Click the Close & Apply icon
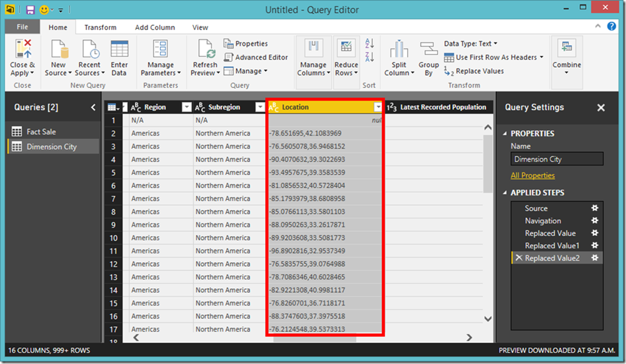 point(23,49)
